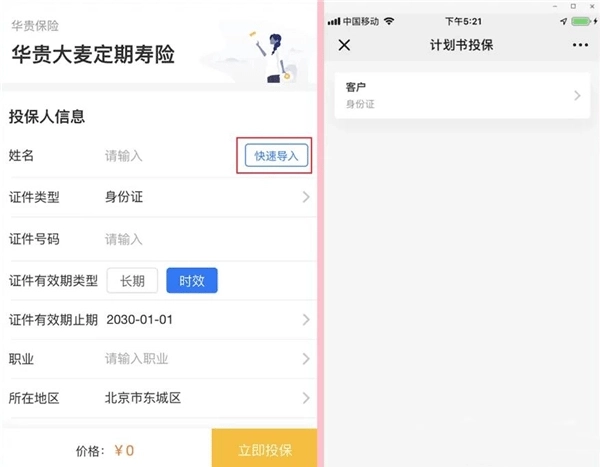This screenshot has height=467, width=600.
Task: Open the 客户 身份证 entry chevron
Action: tap(577, 95)
